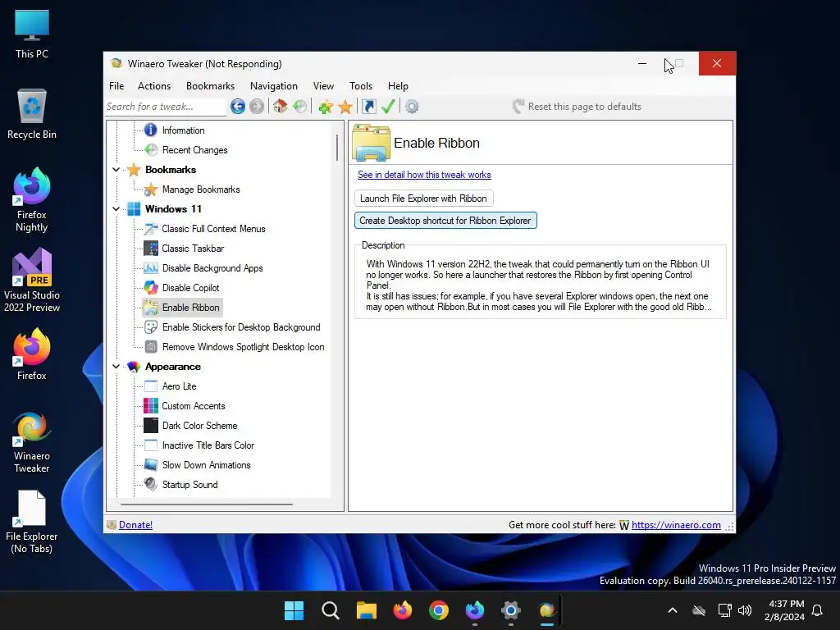
Task: Select the Firefox desktop shortcut
Action: pyautogui.click(x=32, y=354)
